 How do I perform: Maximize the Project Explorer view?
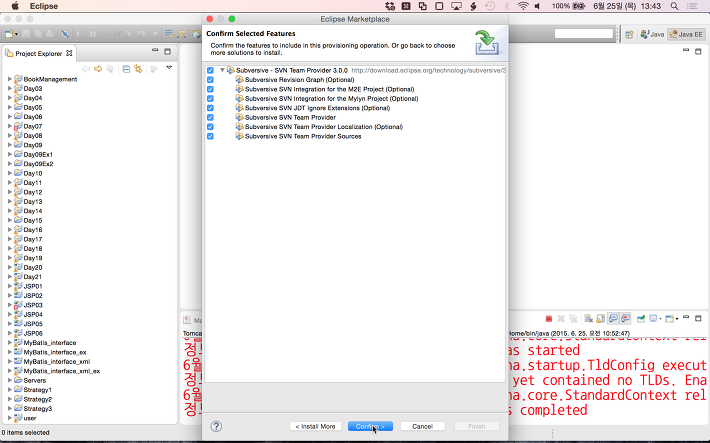point(168,51)
